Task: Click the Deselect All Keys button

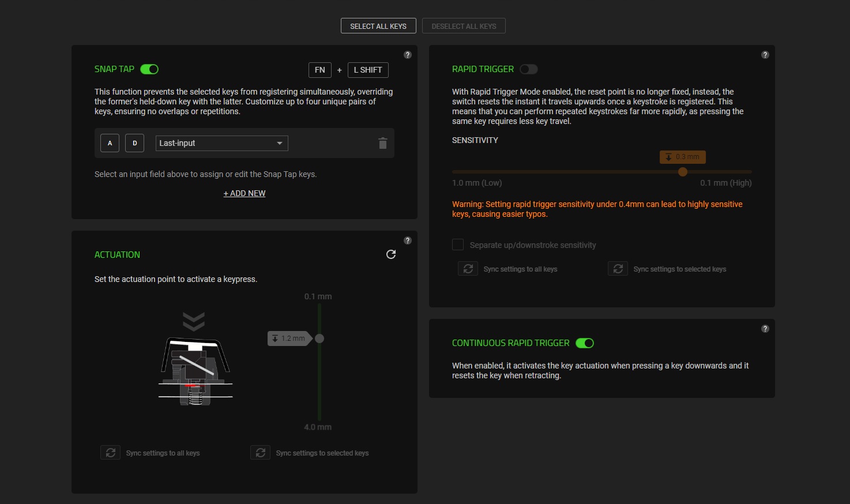Action: click(x=464, y=26)
